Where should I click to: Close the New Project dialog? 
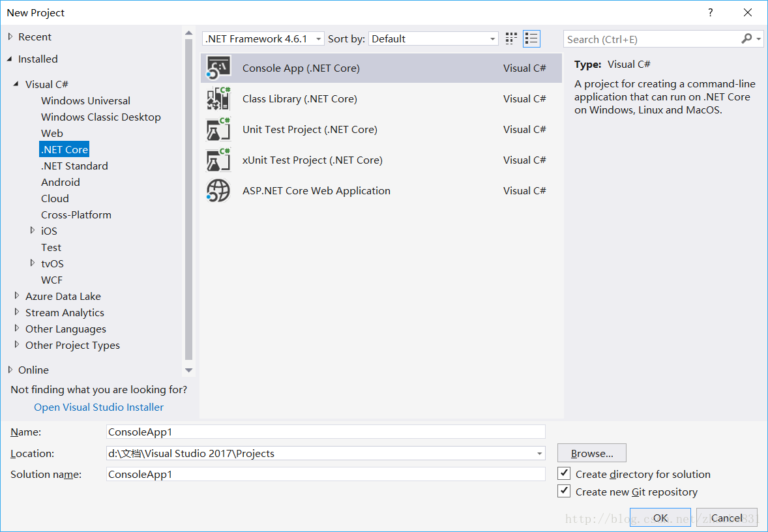(x=747, y=13)
